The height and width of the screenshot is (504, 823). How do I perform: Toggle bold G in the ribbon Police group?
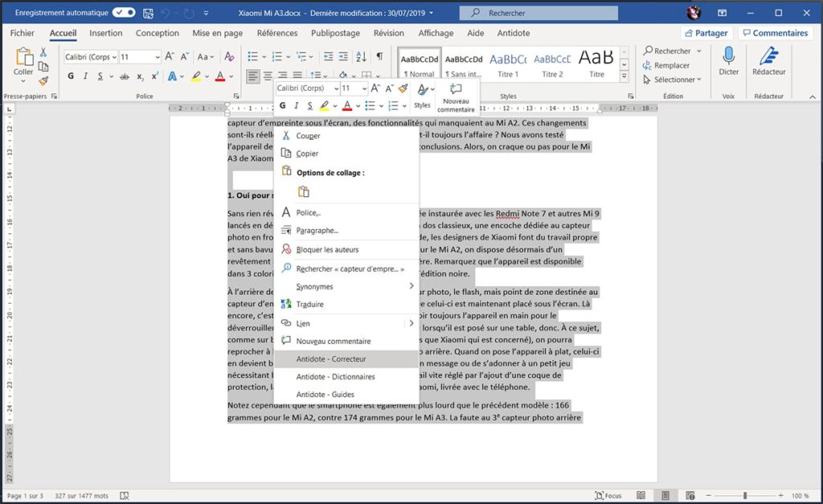click(x=71, y=76)
